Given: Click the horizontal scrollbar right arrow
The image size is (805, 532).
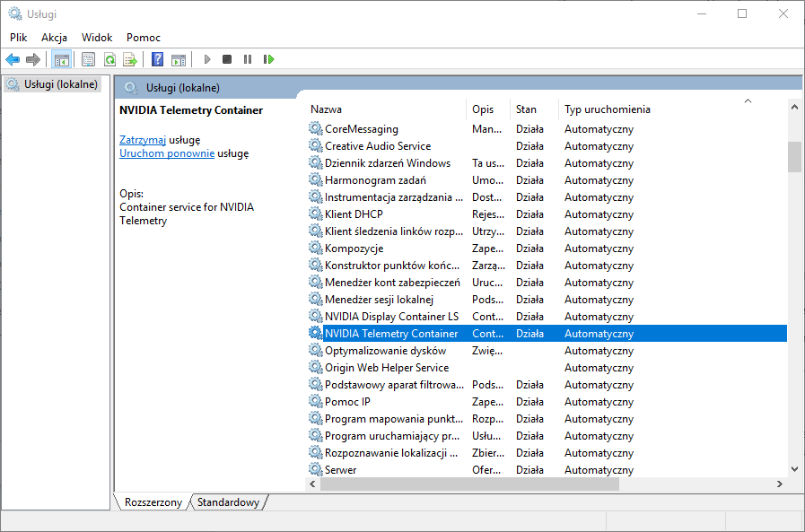Looking at the screenshot, I should pos(780,484).
